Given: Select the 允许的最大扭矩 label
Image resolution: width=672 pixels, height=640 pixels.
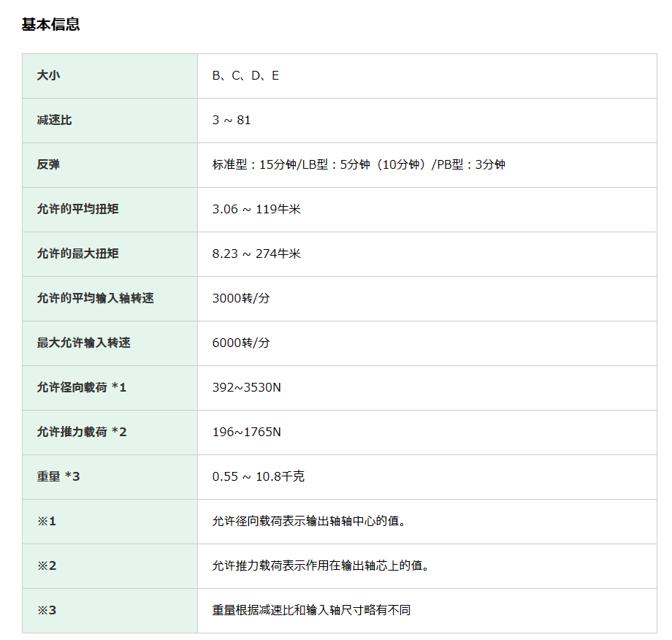Looking at the screenshot, I should [x=77, y=254].
